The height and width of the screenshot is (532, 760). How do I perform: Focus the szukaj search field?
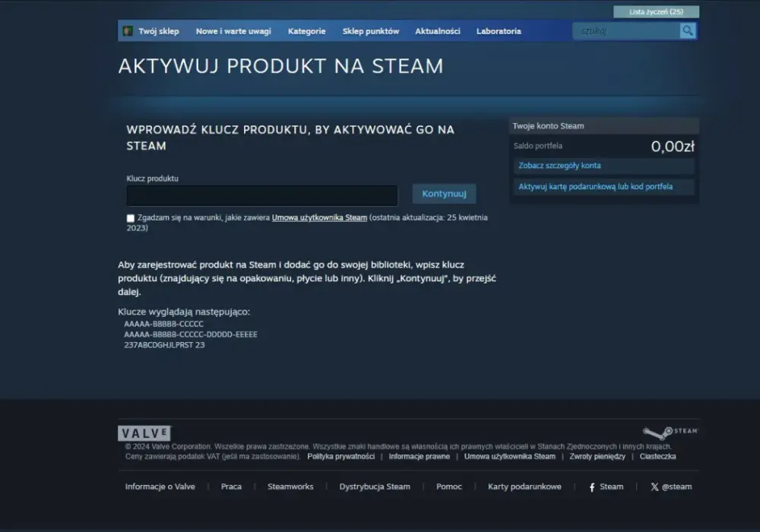626,31
